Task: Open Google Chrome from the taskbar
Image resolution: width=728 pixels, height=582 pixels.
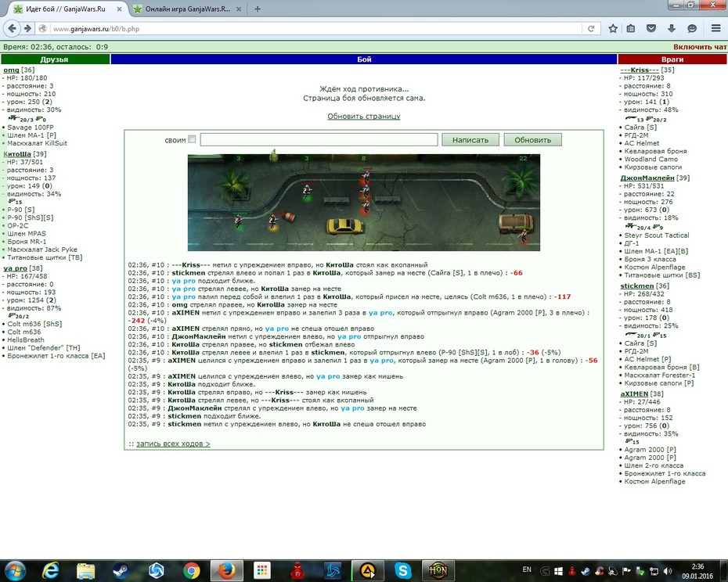Action: [191, 570]
